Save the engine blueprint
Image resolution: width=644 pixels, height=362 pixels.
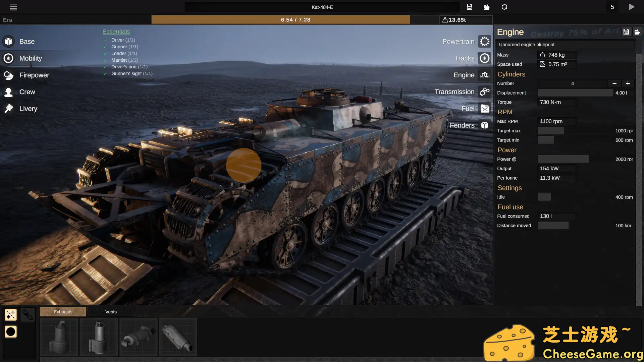(x=626, y=32)
